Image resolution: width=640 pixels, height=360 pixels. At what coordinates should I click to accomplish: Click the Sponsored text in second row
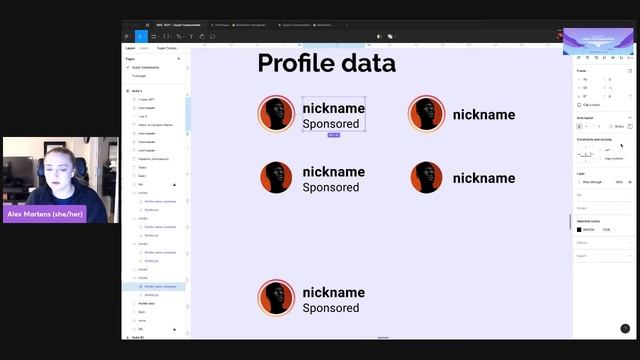coord(331,187)
